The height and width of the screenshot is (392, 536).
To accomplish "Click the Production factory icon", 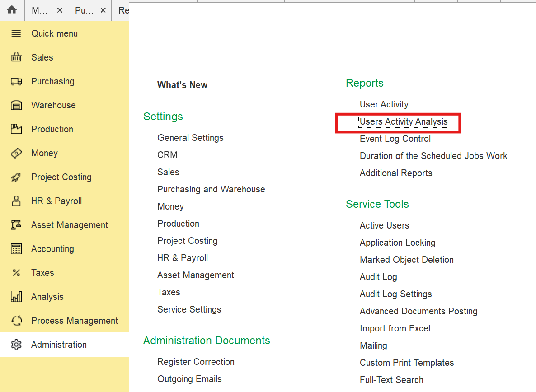I will tap(16, 129).
